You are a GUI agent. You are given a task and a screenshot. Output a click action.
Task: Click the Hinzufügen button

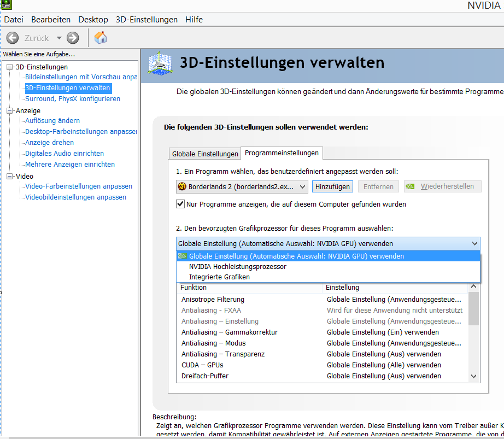(x=332, y=187)
